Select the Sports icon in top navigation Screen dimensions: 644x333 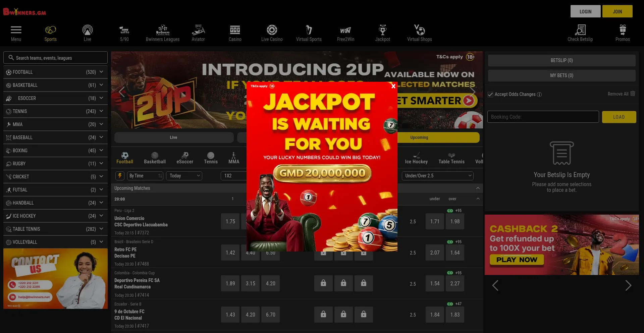51,30
